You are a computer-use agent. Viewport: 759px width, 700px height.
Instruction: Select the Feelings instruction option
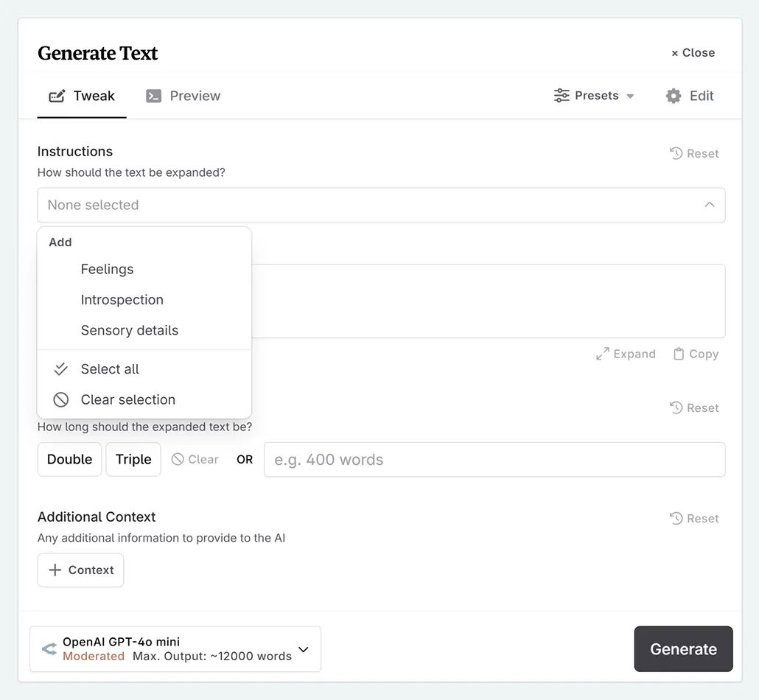pos(107,269)
